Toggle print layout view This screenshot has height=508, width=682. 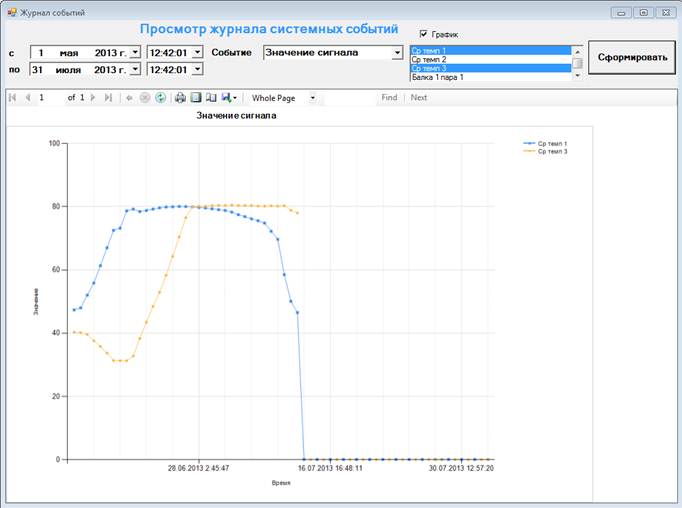(196, 98)
